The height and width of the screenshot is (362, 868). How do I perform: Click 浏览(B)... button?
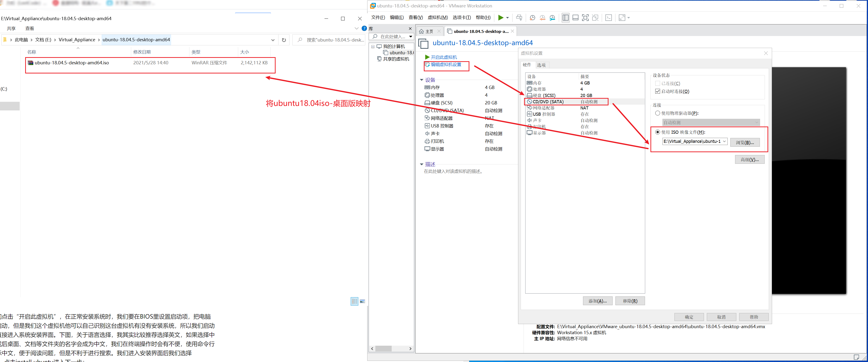point(745,142)
